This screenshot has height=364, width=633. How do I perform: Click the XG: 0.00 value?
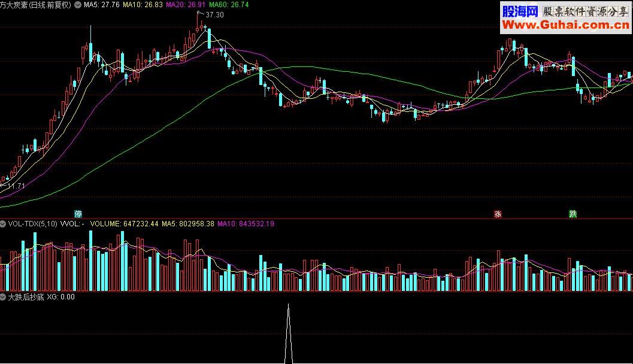coord(61,297)
